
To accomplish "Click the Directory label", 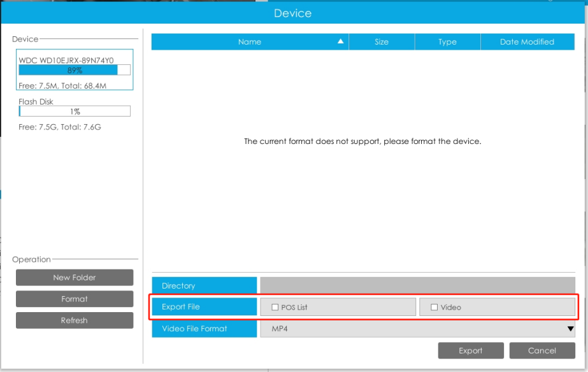I will coord(204,285).
